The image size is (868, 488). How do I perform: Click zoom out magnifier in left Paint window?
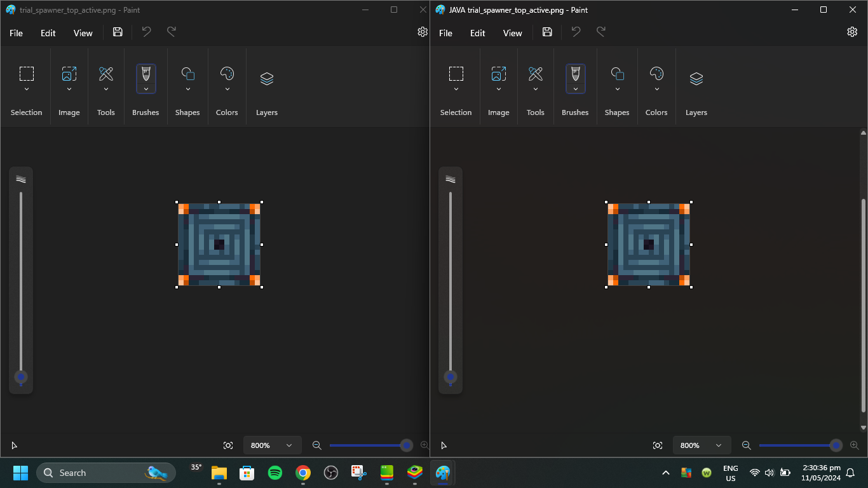(316, 445)
